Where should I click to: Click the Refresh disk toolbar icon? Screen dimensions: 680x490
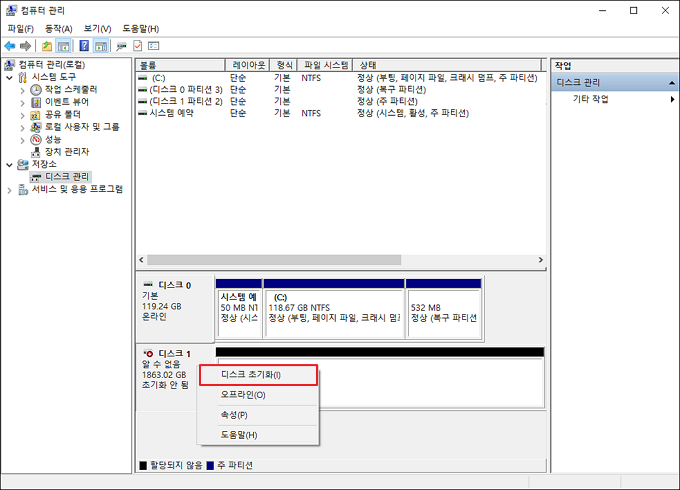pos(121,46)
